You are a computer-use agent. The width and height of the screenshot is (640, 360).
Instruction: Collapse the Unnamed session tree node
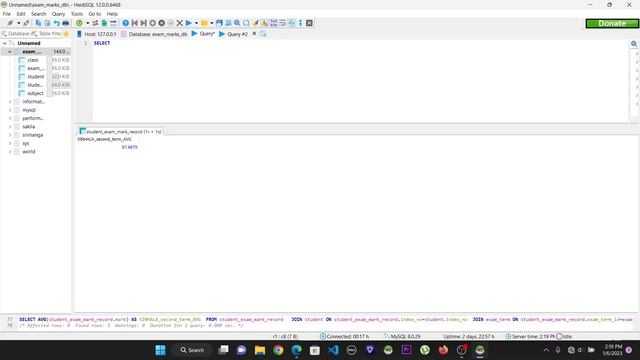click(4, 43)
